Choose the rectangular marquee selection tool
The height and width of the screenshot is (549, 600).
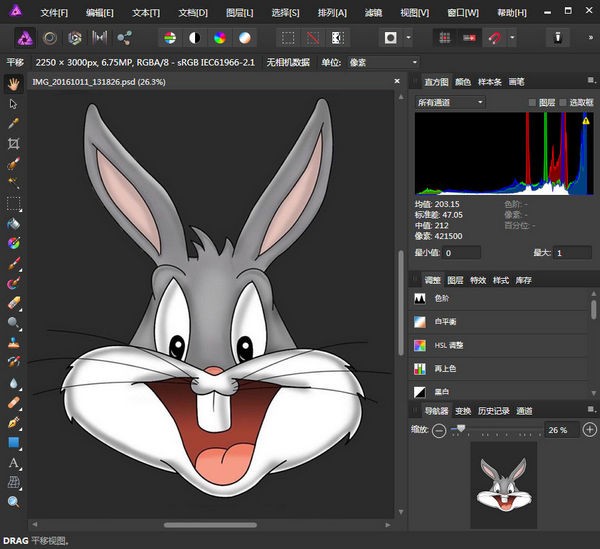(x=14, y=203)
